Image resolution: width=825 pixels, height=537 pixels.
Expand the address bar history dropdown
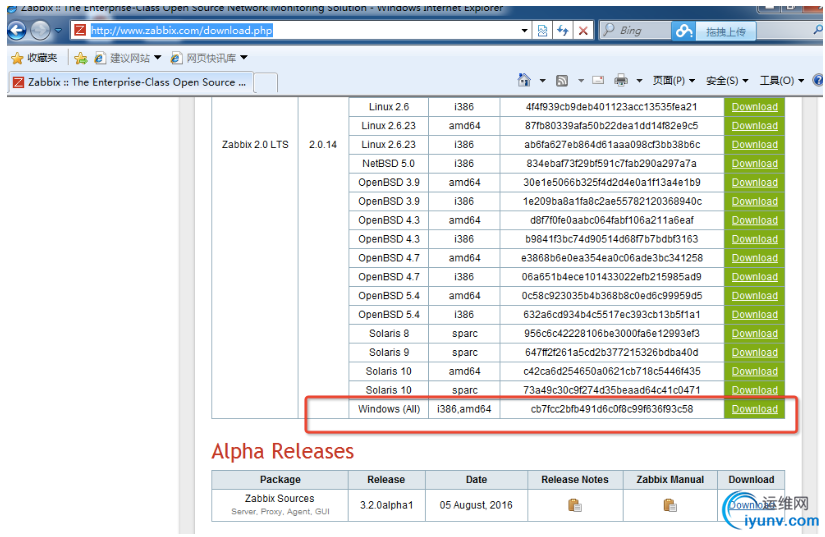click(x=524, y=31)
